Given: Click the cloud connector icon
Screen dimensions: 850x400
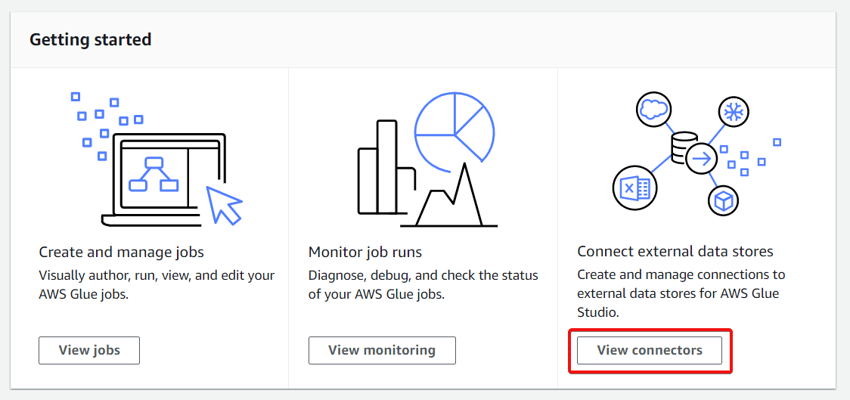Looking at the screenshot, I should coord(652,109).
